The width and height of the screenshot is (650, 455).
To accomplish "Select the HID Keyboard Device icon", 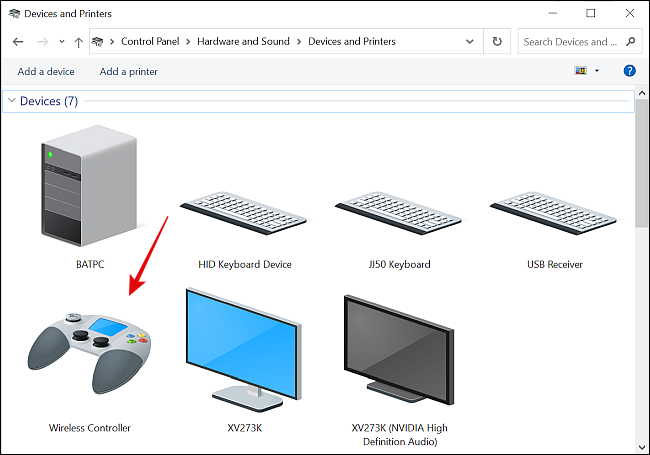I will [x=244, y=213].
